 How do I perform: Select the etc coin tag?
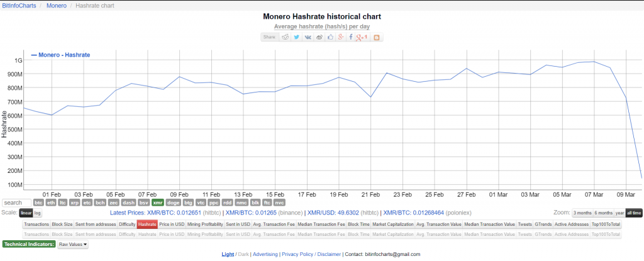point(87,203)
